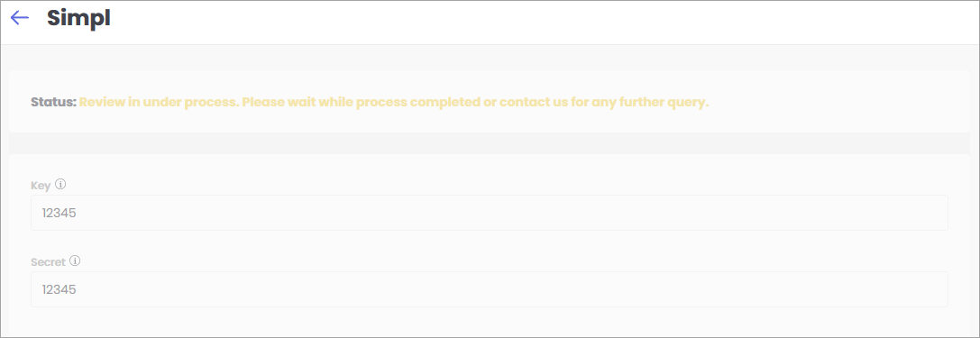The height and width of the screenshot is (338, 980).
Task: Open the info tooltip beside Secret
Action: pos(75,261)
